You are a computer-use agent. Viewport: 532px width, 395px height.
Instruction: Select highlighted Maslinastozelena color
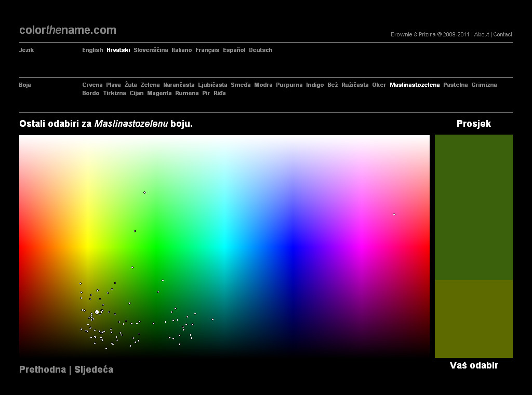pyautogui.click(x=415, y=85)
